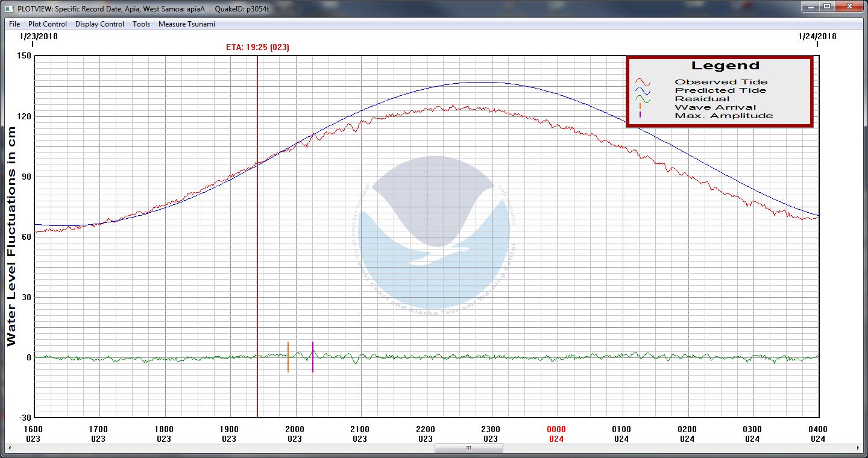Viewport: 868px width, 458px height.
Task: Click the purple Max. Amplitude legend symbol
Action: point(640,115)
